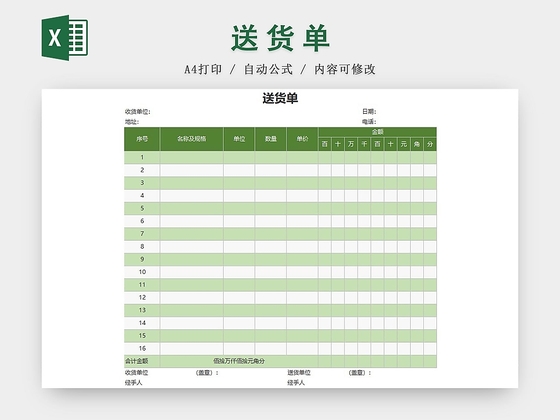Click the 角 amount sub-header
This screenshot has width=560, height=420.
pyautogui.click(x=417, y=144)
